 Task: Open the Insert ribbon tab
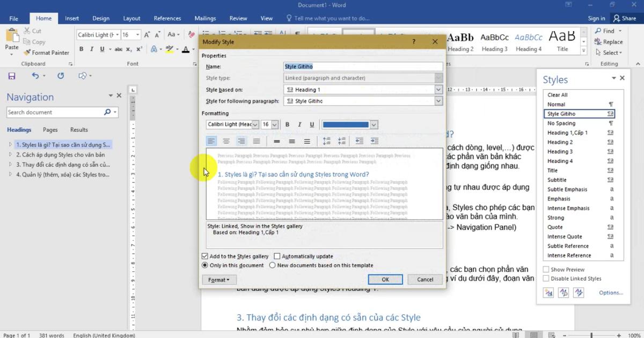(x=72, y=18)
